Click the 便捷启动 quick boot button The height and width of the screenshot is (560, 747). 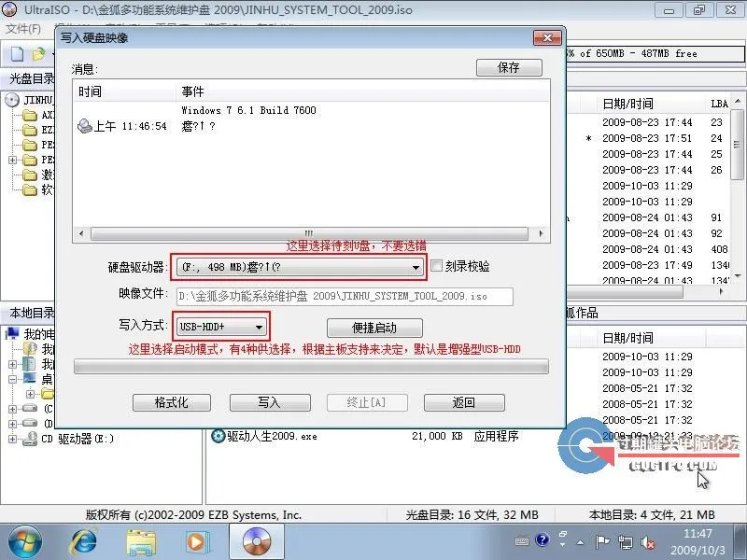tap(373, 328)
